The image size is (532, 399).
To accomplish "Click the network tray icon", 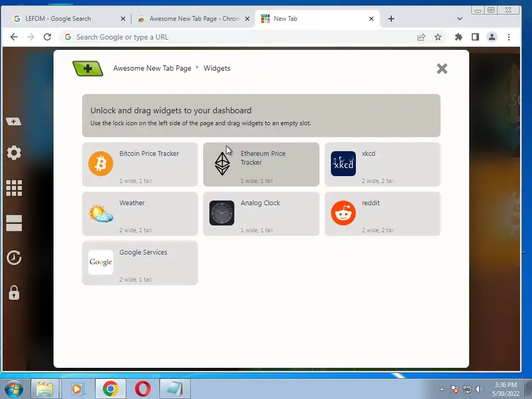I will point(467,389).
